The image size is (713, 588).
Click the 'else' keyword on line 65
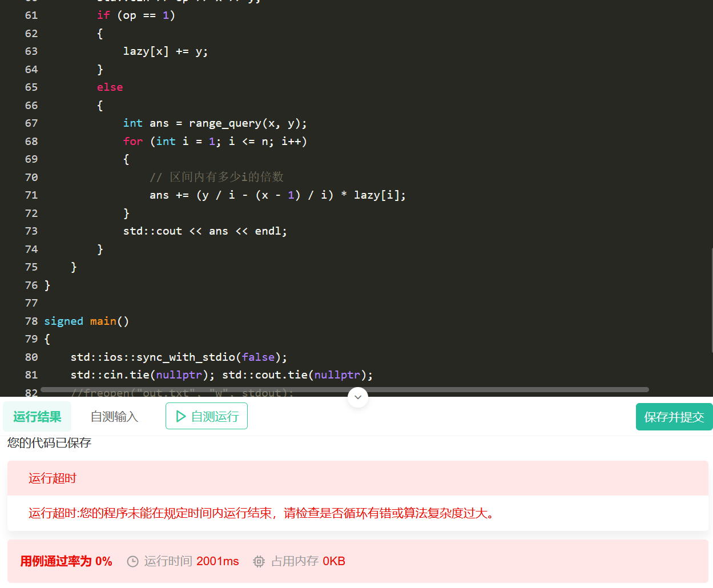[x=110, y=87]
